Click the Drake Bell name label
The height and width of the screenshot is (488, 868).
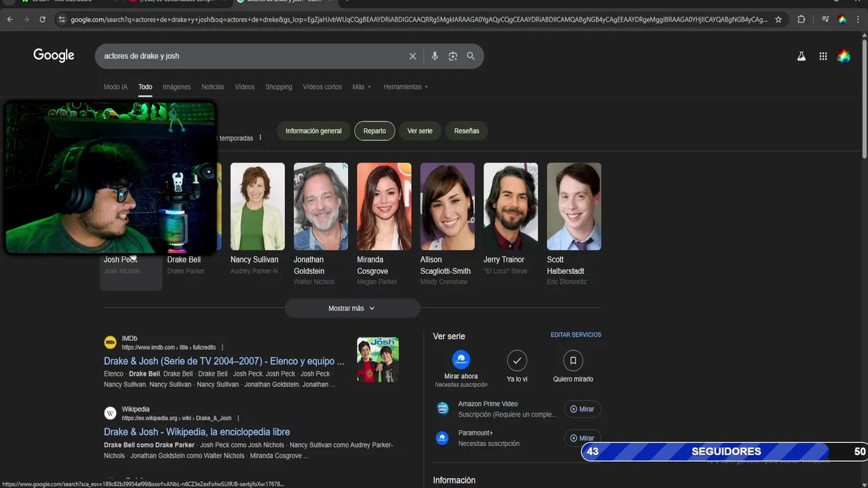click(x=184, y=260)
